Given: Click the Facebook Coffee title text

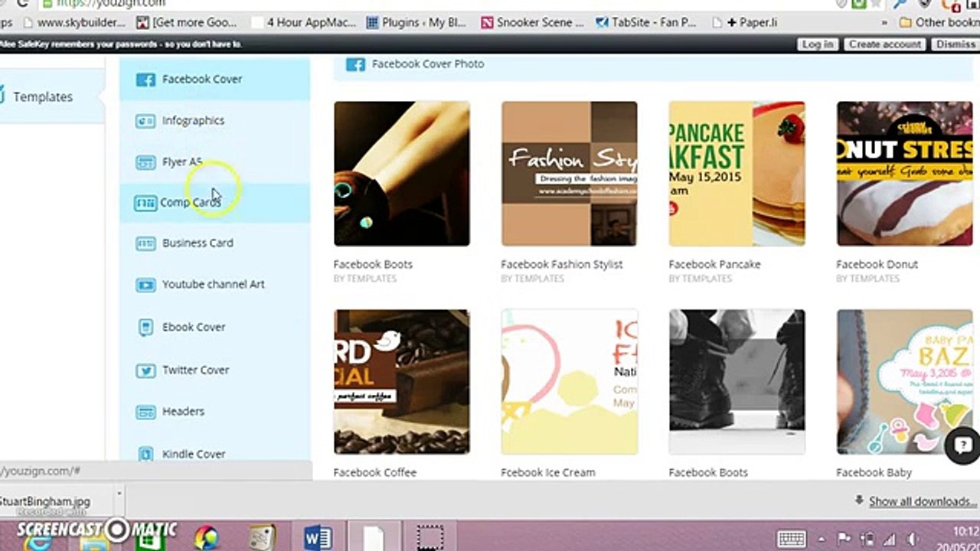Looking at the screenshot, I should [x=375, y=472].
